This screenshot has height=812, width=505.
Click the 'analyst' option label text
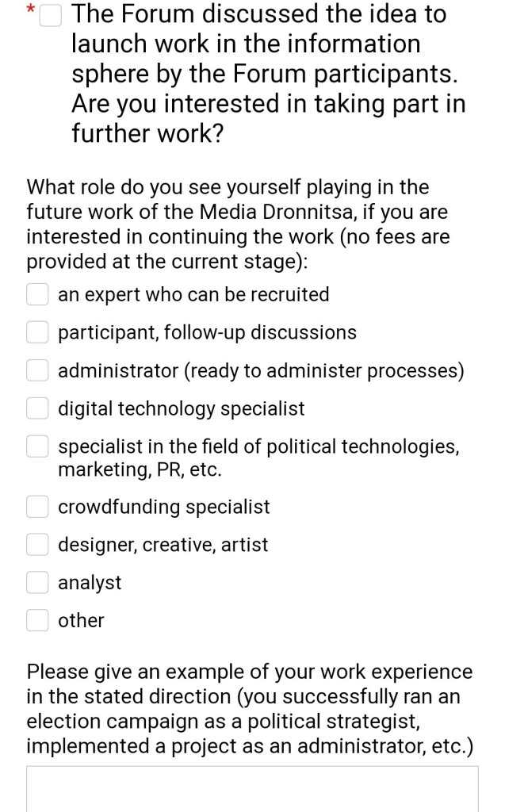coord(90,582)
